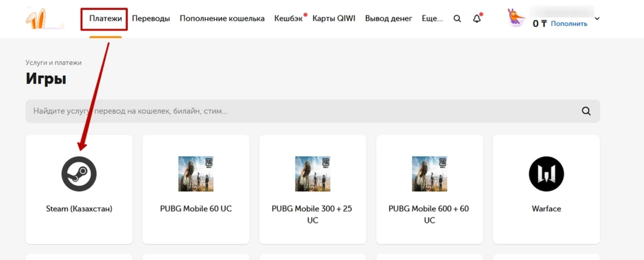Click the QIWI logo in the header

pyautogui.click(x=45, y=19)
